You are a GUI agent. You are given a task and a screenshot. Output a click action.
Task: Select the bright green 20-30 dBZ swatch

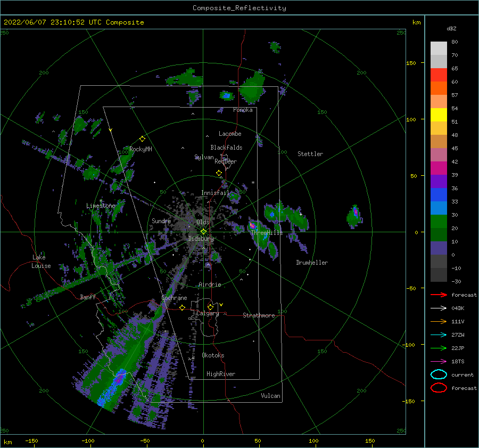coord(439,222)
